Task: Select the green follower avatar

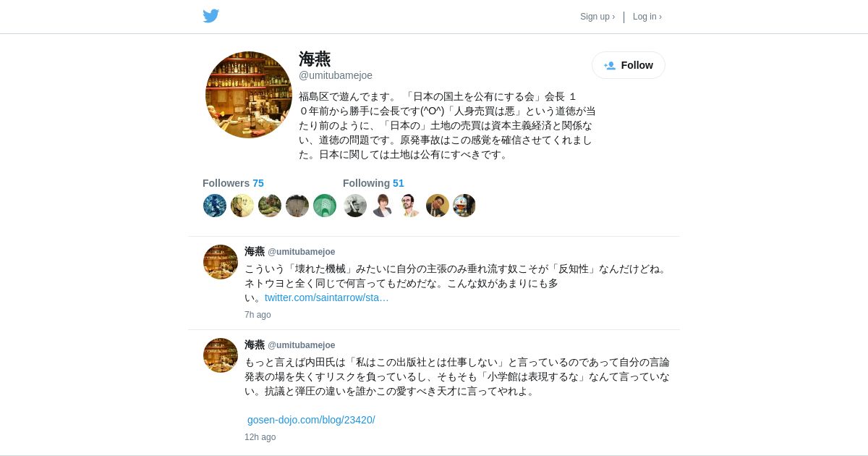Action: click(x=325, y=206)
